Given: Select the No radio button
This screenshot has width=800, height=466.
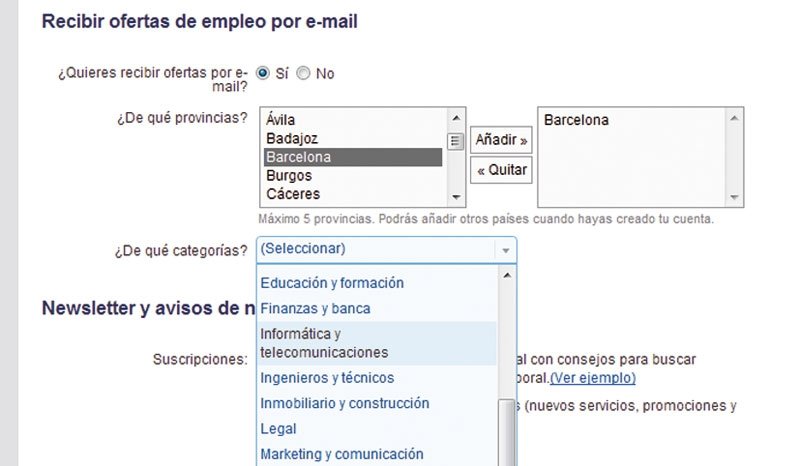Looking at the screenshot, I should click(303, 73).
